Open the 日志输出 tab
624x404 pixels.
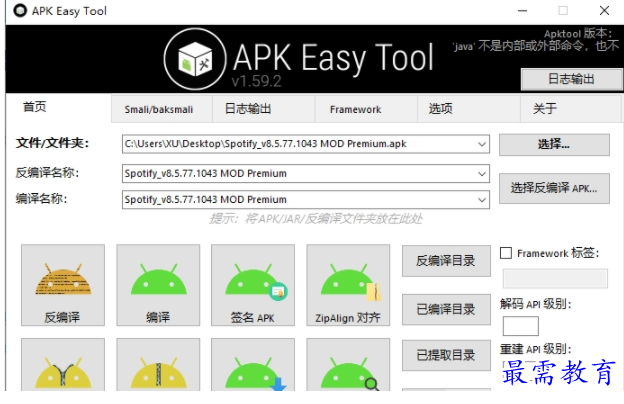click(263, 109)
